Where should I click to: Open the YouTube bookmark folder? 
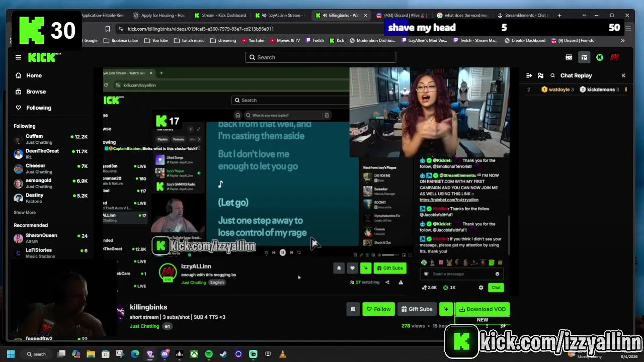[156, 41]
